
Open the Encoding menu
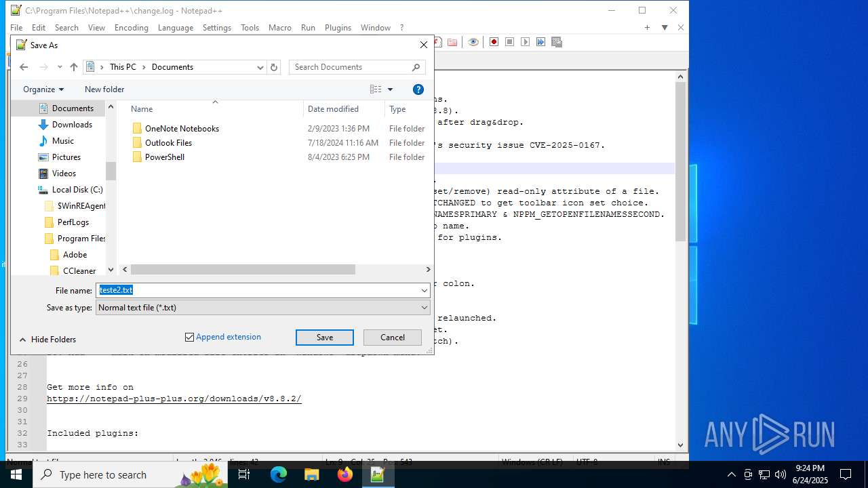tap(131, 28)
